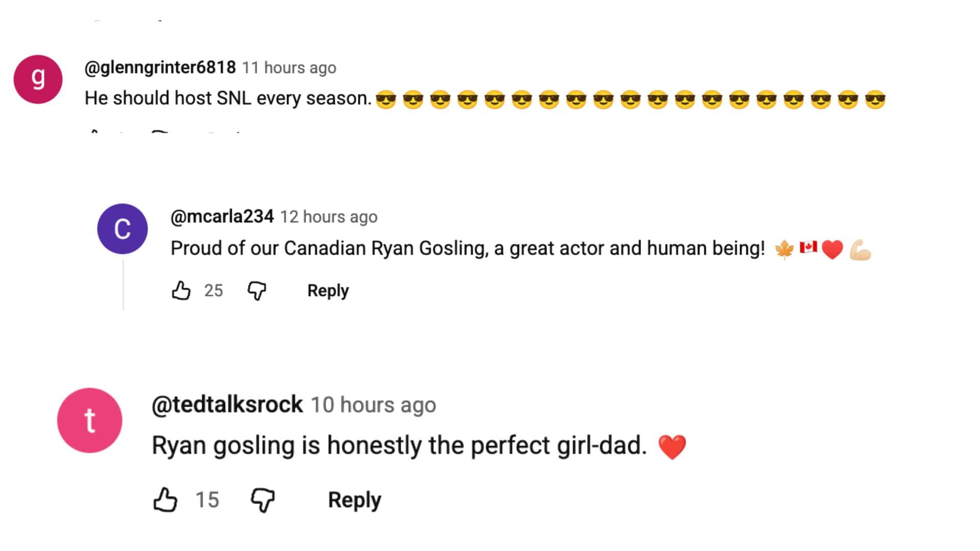Open @tedtalksrock pink profile avatar
The image size is (980, 551).
(x=90, y=420)
